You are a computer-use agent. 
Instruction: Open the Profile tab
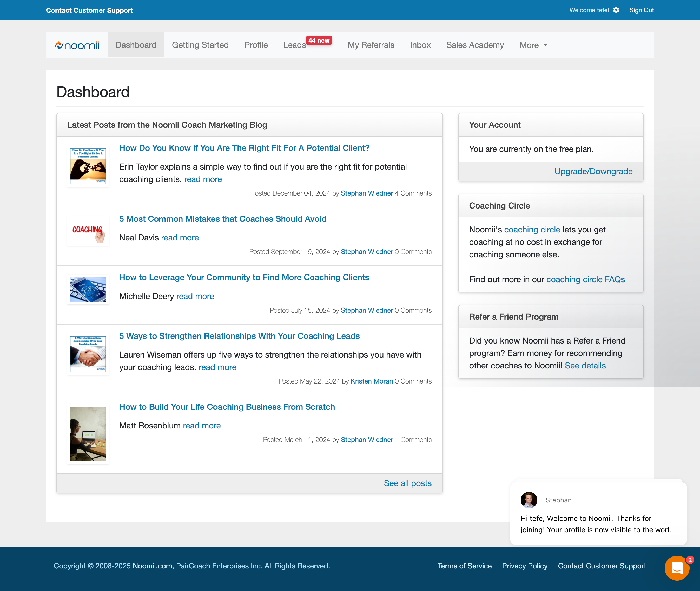click(x=256, y=45)
